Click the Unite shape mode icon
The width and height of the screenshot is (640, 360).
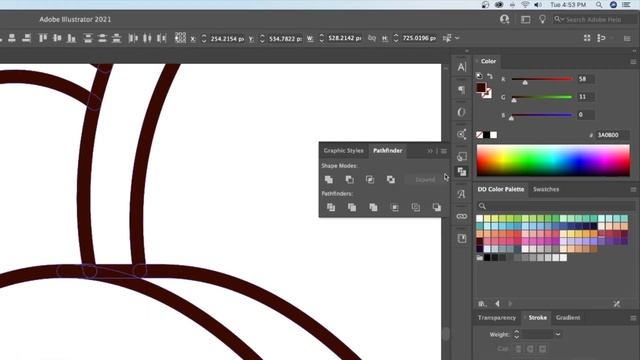pyautogui.click(x=329, y=180)
